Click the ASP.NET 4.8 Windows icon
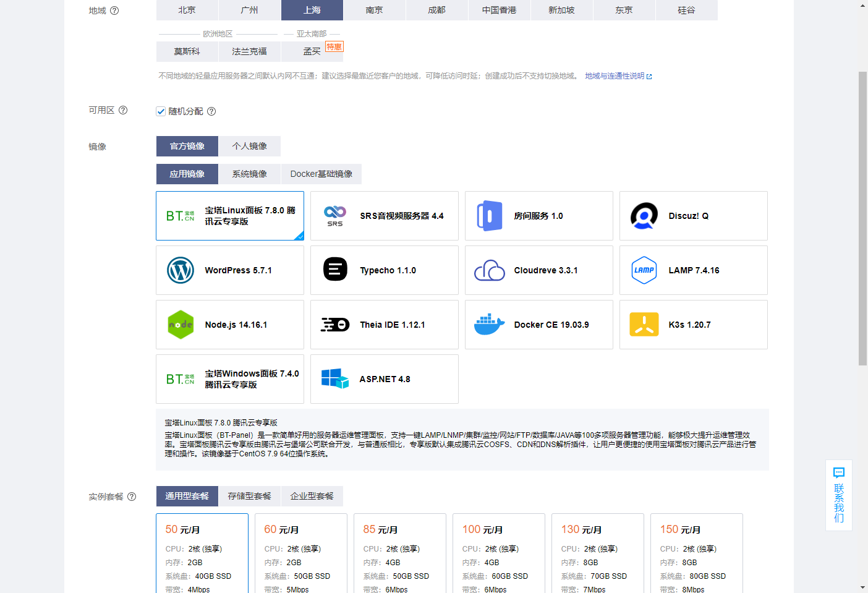Viewport: 868px width, 593px height. (x=334, y=378)
